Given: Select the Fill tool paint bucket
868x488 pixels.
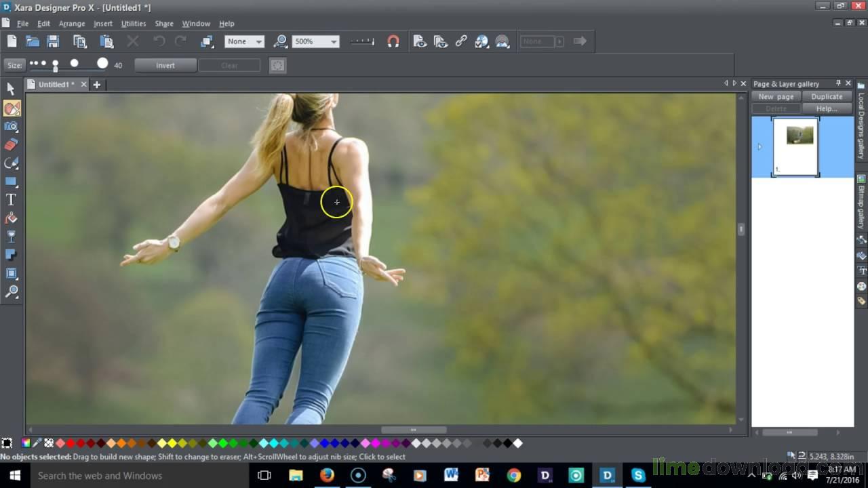Looking at the screenshot, I should coord(11,218).
